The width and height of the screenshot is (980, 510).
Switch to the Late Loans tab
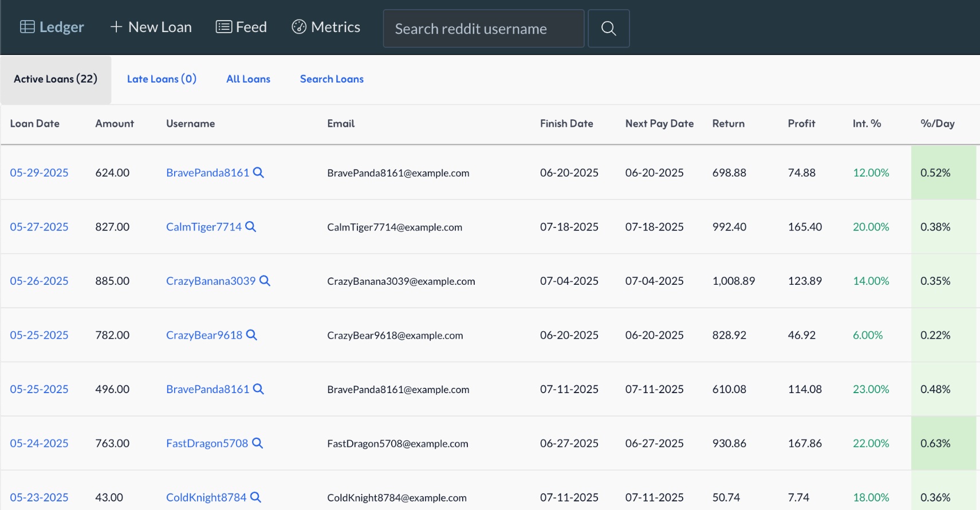pos(162,79)
